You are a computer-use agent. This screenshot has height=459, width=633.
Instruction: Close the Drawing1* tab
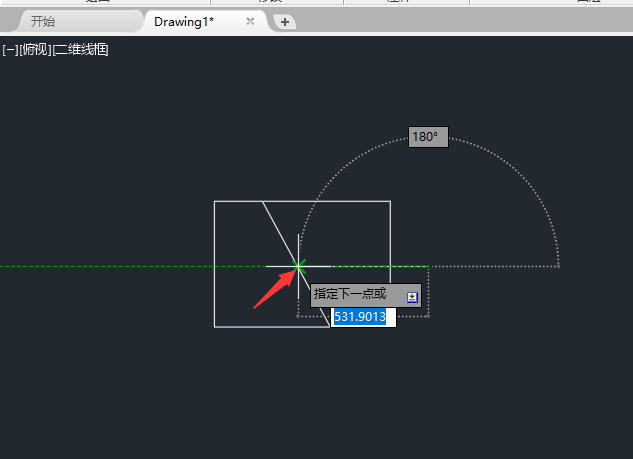tap(250, 21)
